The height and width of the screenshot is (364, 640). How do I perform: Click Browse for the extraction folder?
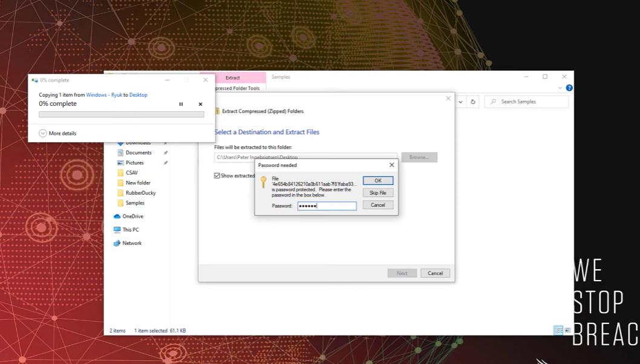(x=419, y=157)
